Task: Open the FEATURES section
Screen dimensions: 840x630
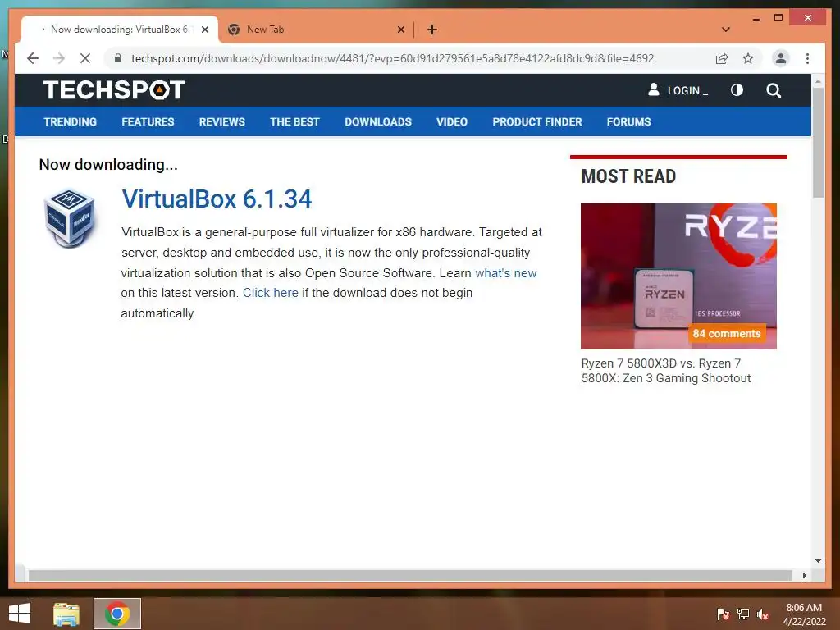Action: pos(148,121)
